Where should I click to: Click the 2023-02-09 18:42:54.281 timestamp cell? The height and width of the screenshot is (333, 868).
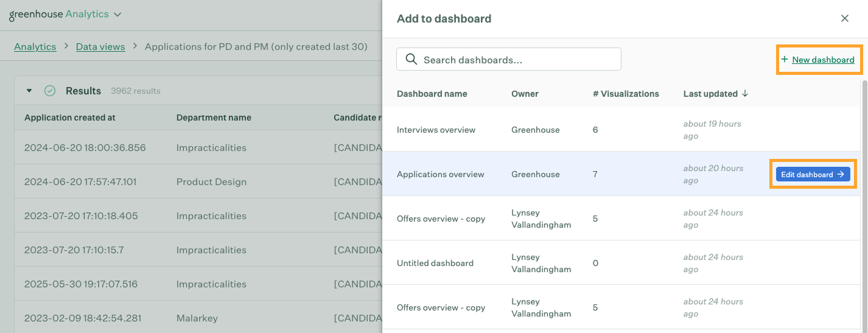[83, 318]
